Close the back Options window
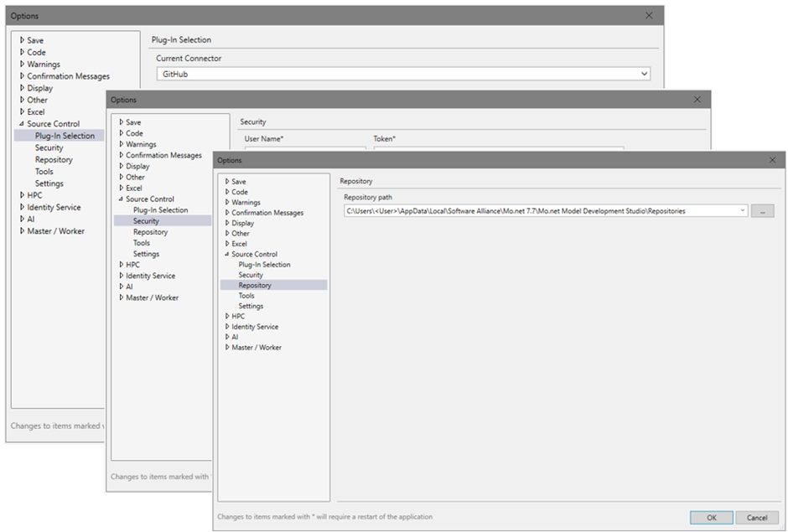Viewport: 788px width, 532px height. [649, 16]
